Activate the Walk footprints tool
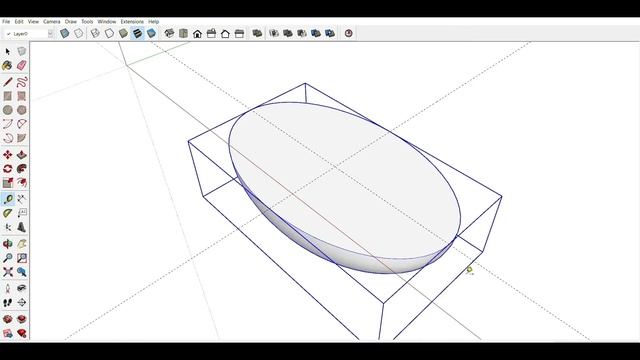 pos(8,302)
